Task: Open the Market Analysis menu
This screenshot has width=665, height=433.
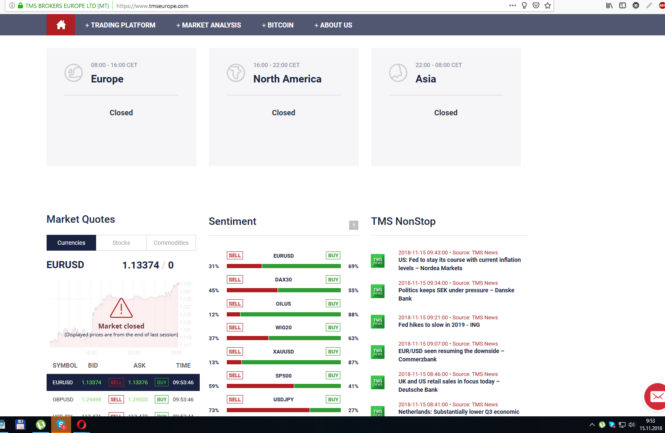Action: (208, 25)
